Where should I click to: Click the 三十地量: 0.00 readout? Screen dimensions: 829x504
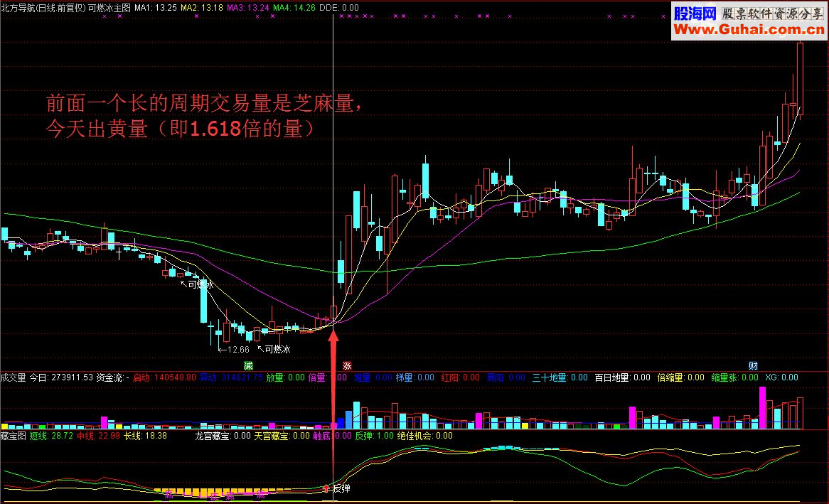click(560, 377)
